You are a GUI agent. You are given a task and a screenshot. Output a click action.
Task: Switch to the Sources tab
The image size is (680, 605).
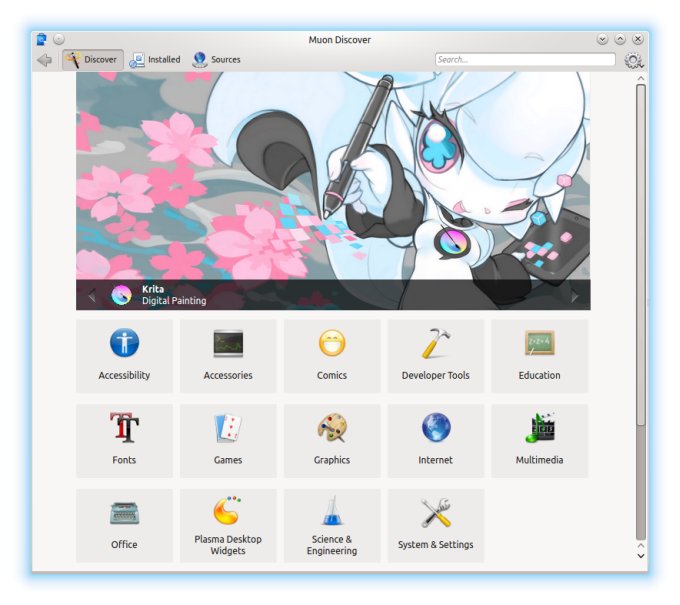216,60
